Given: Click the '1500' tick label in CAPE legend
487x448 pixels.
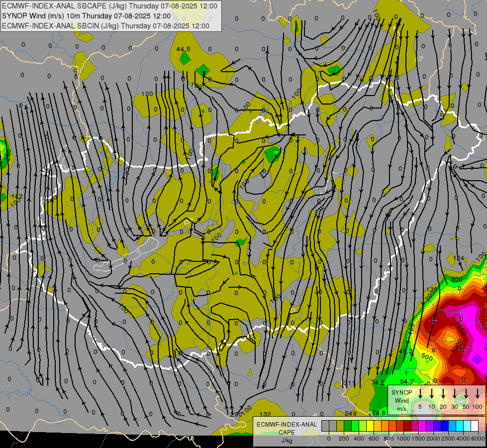Looking at the screenshot, I should [418, 439].
